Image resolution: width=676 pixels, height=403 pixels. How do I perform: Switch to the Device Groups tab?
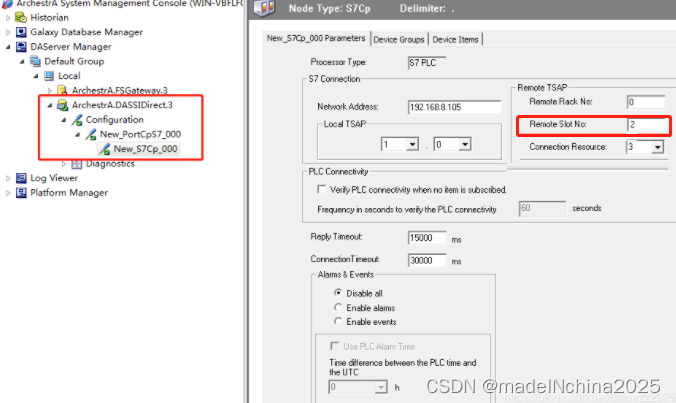[399, 40]
